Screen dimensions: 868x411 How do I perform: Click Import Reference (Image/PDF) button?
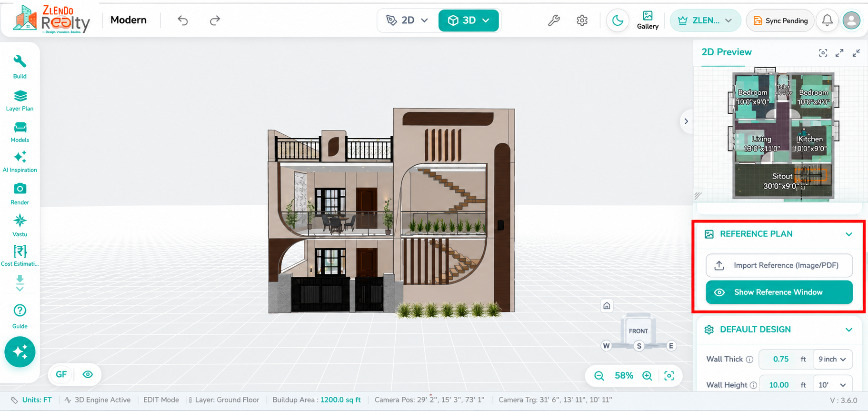[779, 265]
